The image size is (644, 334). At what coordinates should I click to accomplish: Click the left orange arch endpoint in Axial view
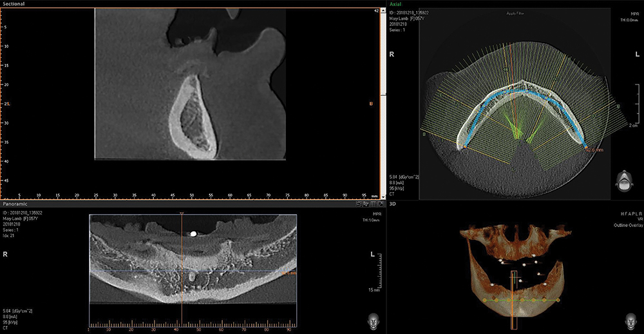tap(465, 146)
